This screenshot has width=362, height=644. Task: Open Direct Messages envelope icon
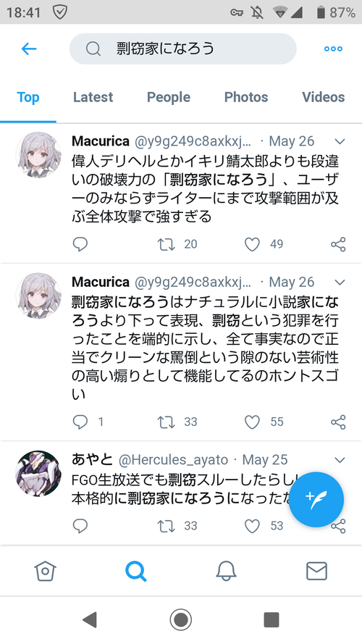tap(316, 571)
